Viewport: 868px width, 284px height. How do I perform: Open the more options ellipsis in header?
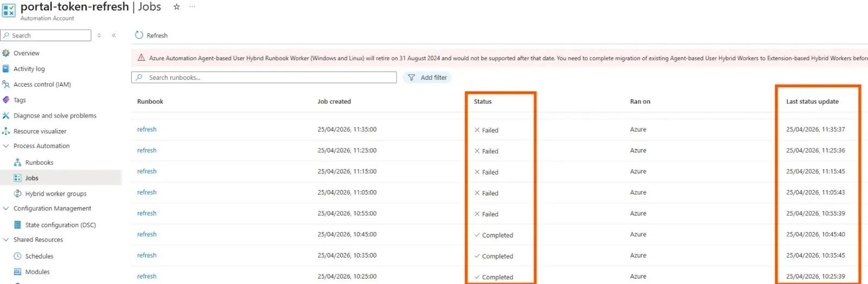coord(192,7)
